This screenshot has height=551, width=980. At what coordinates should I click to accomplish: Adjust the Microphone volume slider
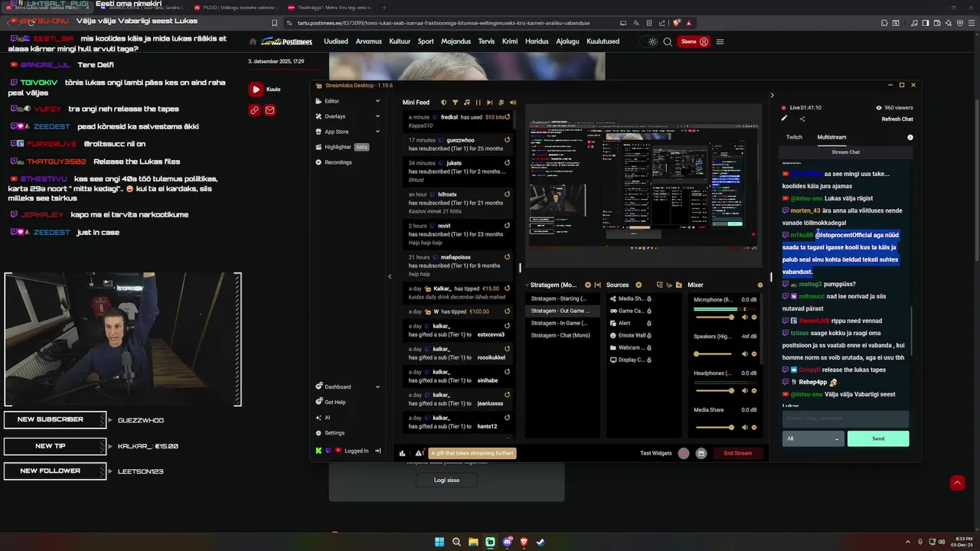coord(714,317)
